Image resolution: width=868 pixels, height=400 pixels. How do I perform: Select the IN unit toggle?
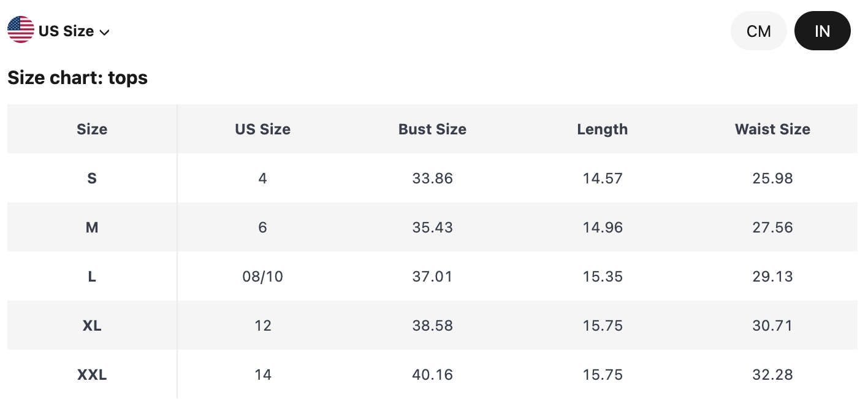click(x=822, y=31)
